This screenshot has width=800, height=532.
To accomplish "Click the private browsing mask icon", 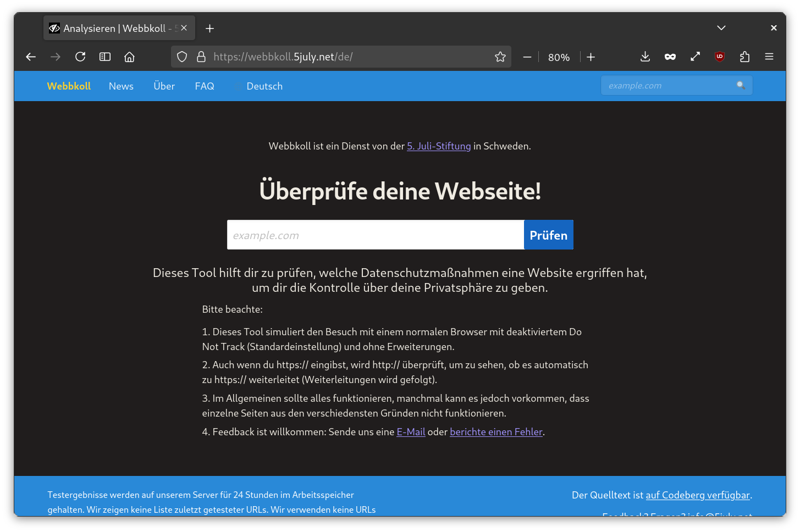I will point(670,57).
